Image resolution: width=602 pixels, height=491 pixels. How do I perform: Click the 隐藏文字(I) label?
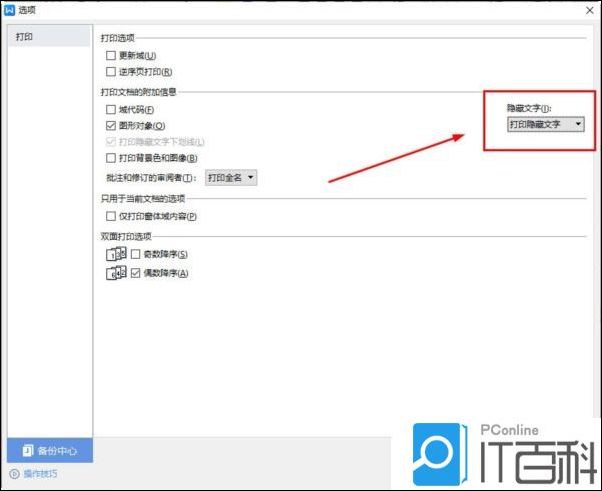[529, 108]
